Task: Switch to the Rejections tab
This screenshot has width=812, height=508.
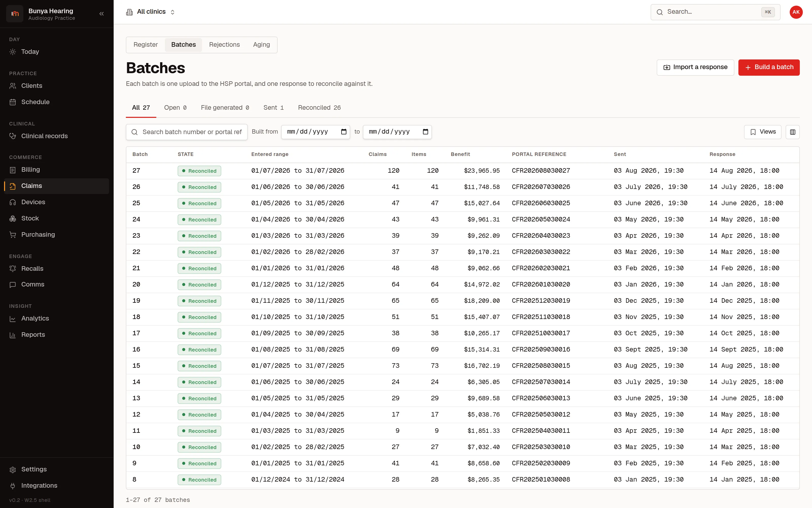Action: tap(224, 45)
